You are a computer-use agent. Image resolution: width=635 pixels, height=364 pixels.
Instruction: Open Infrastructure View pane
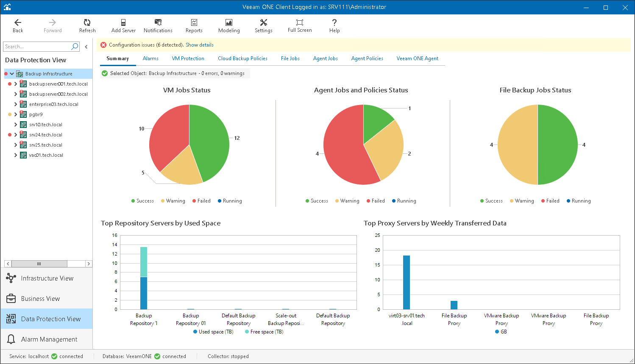pyautogui.click(x=47, y=278)
